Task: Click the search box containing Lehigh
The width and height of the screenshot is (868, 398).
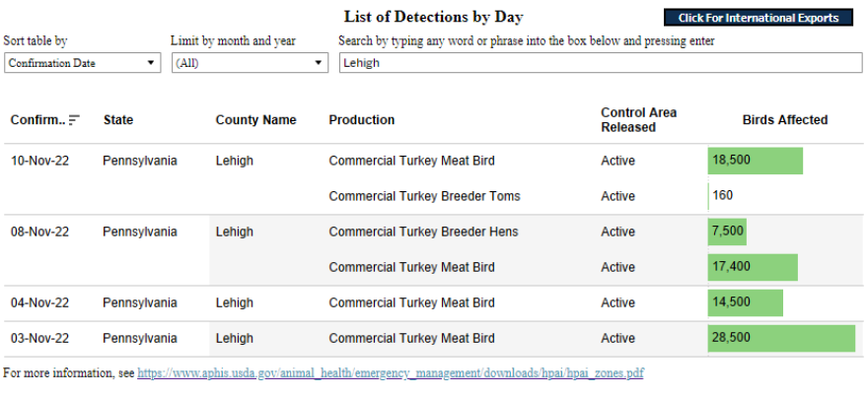Action: point(600,63)
